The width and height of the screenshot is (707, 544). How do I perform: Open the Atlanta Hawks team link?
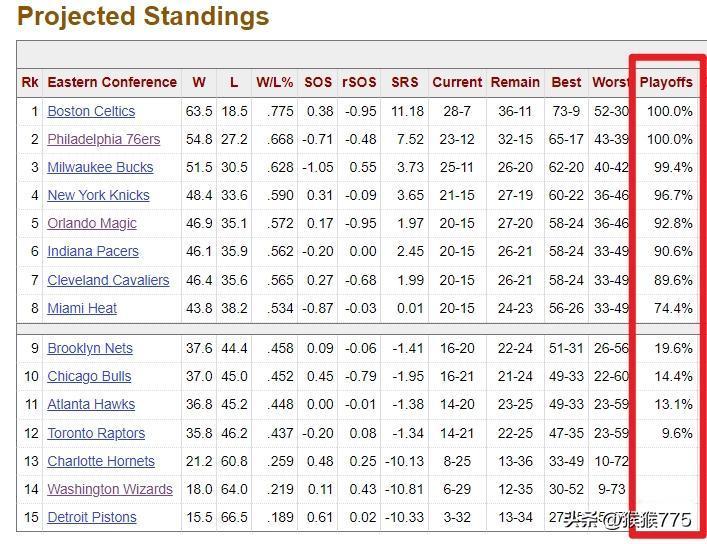click(91, 404)
